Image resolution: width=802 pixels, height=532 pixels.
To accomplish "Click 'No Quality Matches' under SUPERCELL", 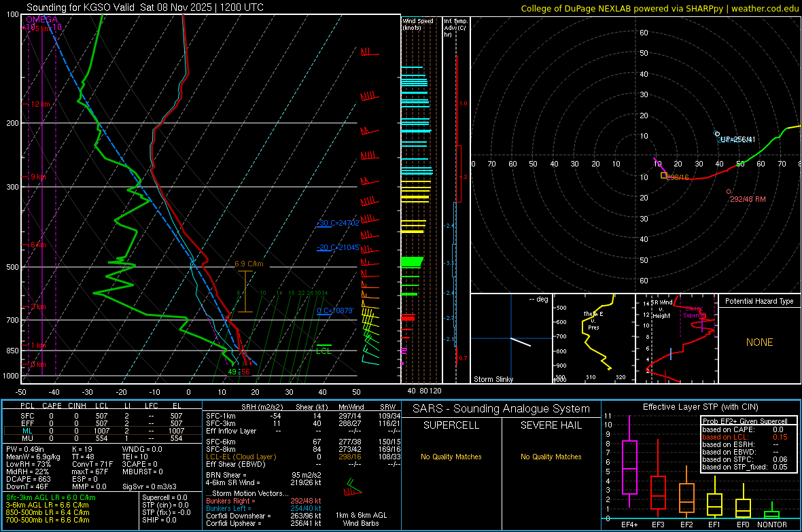I will pos(451,457).
